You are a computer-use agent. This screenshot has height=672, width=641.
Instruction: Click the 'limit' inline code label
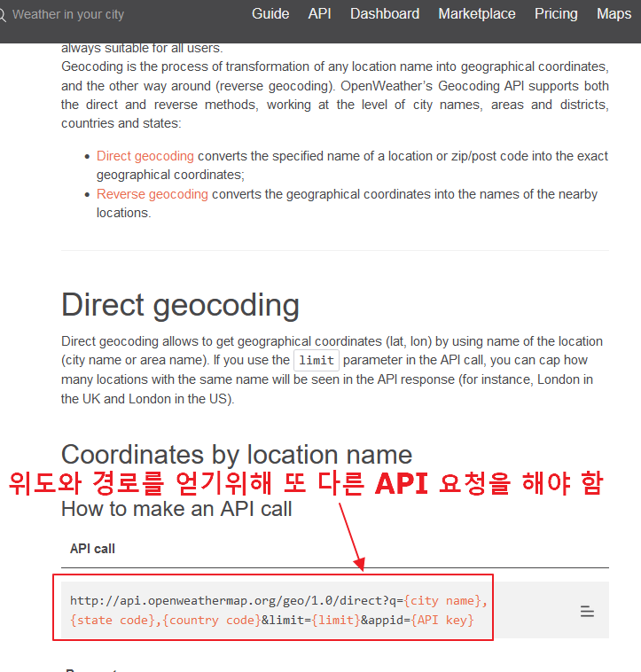point(317,361)
